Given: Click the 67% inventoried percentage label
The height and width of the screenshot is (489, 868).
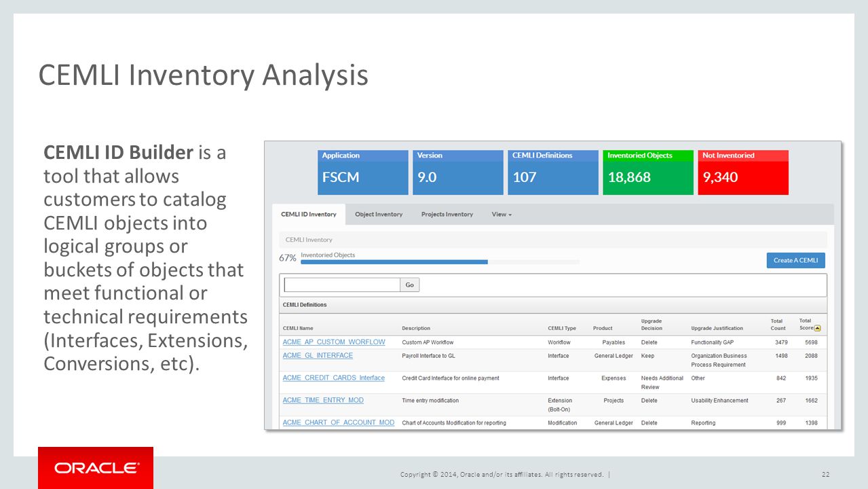Looking at the screenshot, I should click(287, 258).
